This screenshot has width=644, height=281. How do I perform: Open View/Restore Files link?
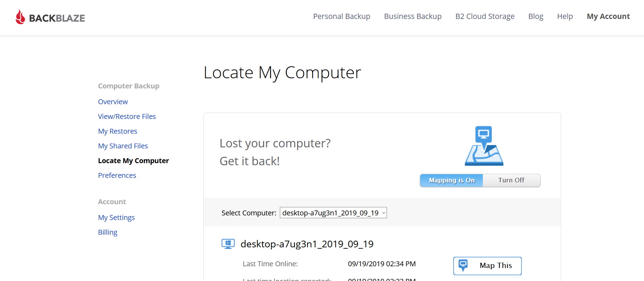pos(127,116)
